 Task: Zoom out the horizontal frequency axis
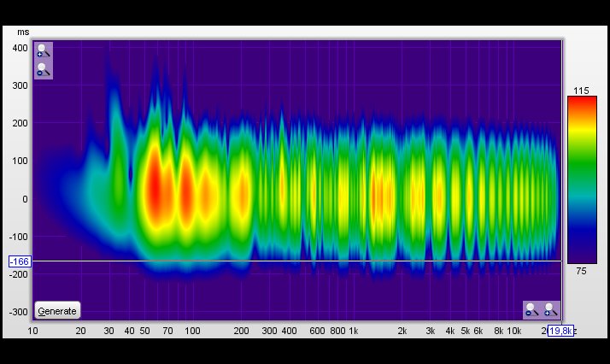(531, 310)
